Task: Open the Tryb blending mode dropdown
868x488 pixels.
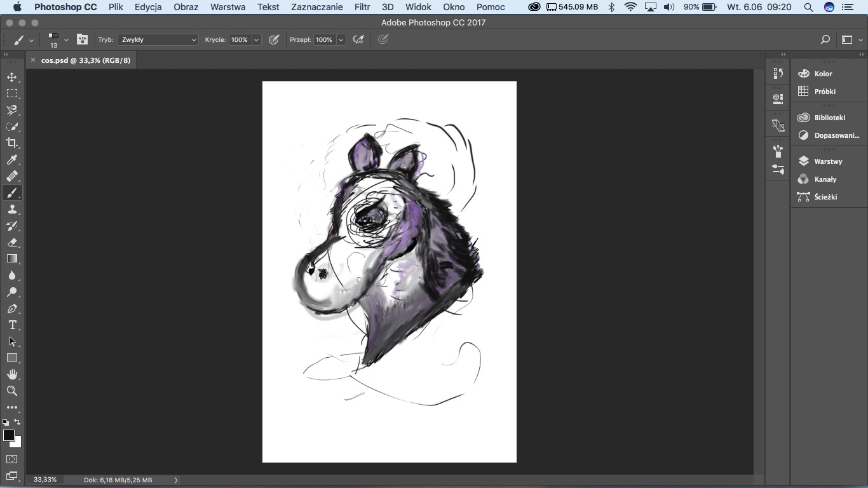Action: click(158, 39)
